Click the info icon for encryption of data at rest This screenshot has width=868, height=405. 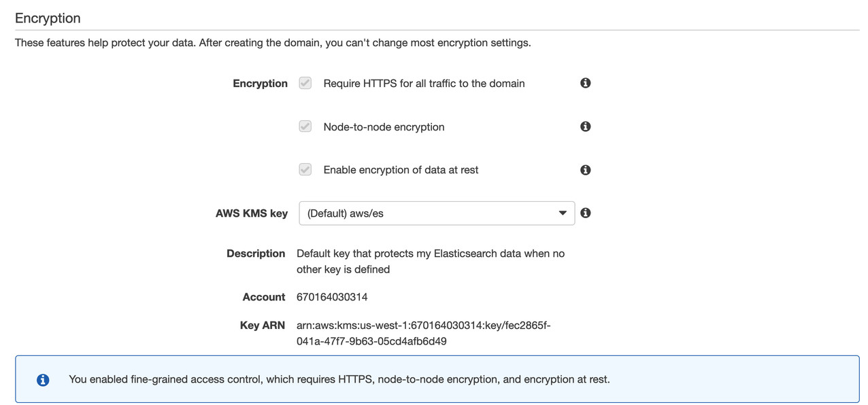(585, 169)
